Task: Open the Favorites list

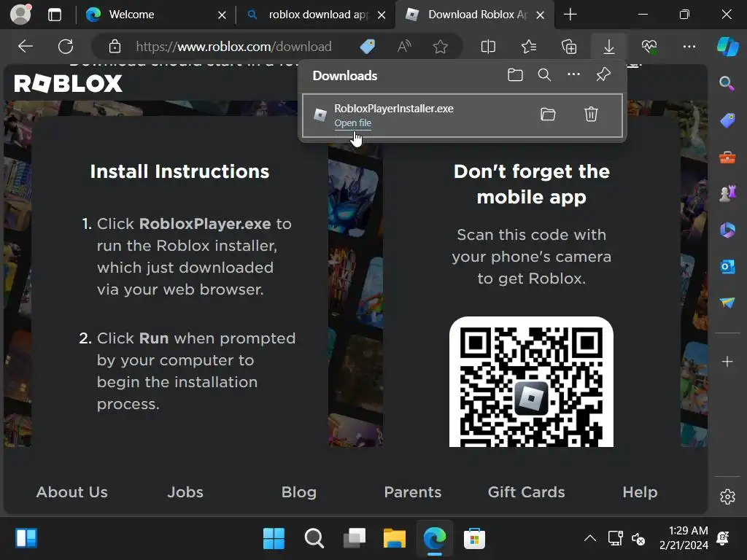Action: [529, 47]
